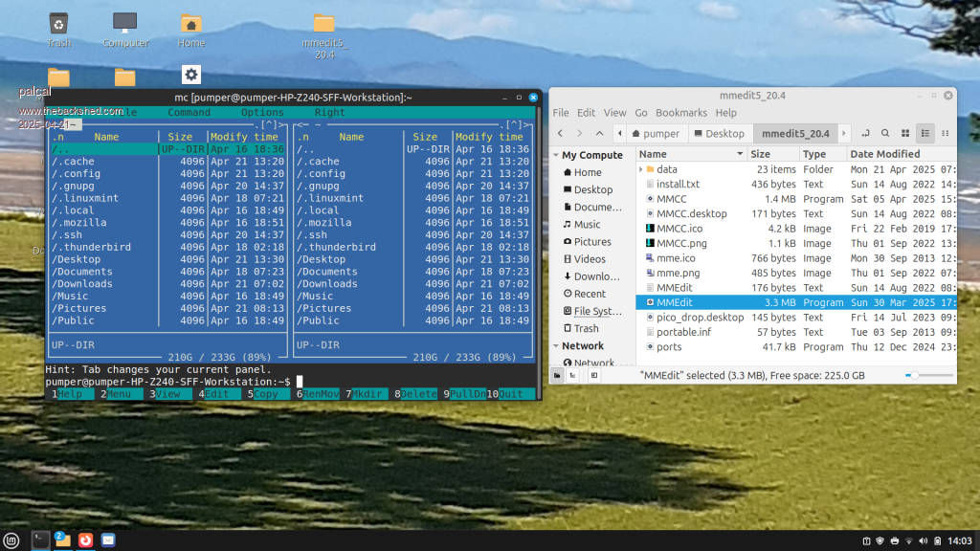Switch to compact view in file manager

click(943, 133)
